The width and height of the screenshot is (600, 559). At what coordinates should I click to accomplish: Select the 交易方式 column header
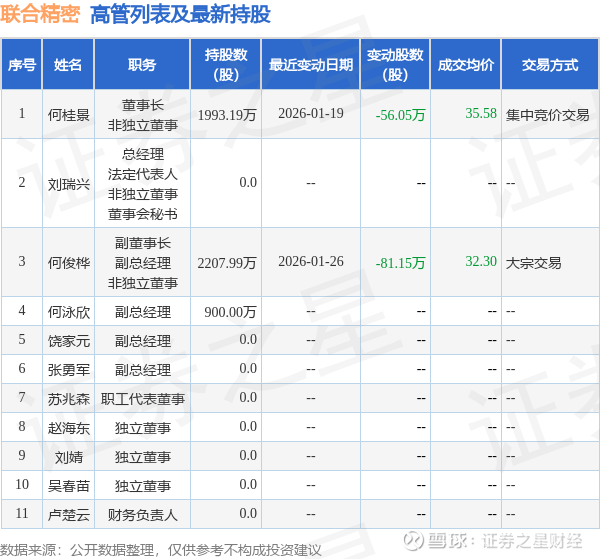(550, 64)
